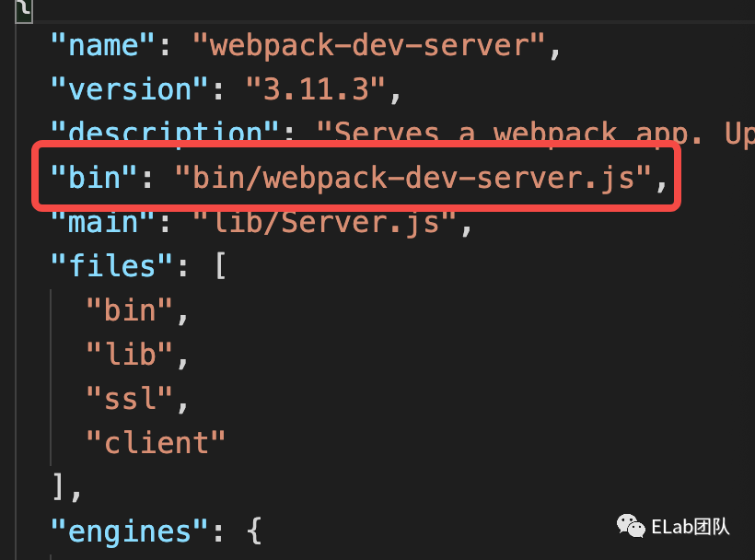Image resolution: width=755 pixels, height=560 pixels.
Task: Select the "lib" entry in the files array
Action: (129, 355)
